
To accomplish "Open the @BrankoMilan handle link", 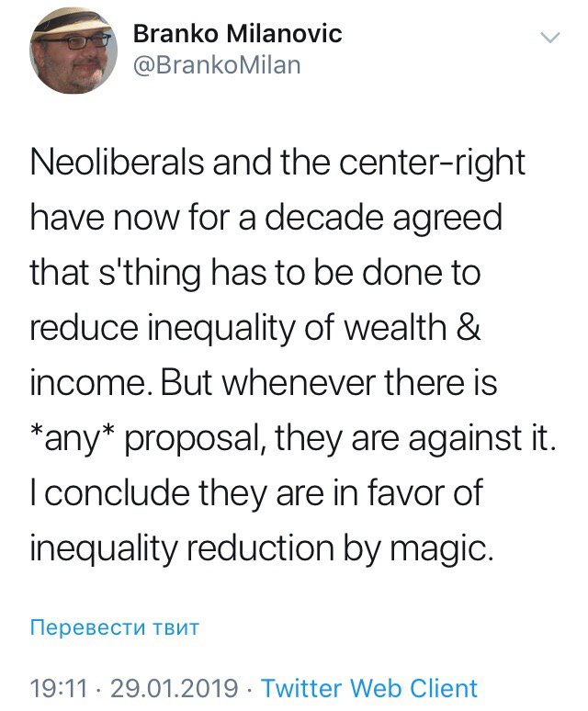I will (x=217, y=65).
